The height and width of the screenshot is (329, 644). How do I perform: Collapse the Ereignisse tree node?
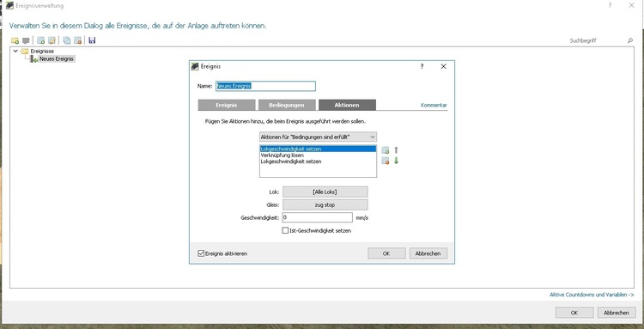point(15,52)
